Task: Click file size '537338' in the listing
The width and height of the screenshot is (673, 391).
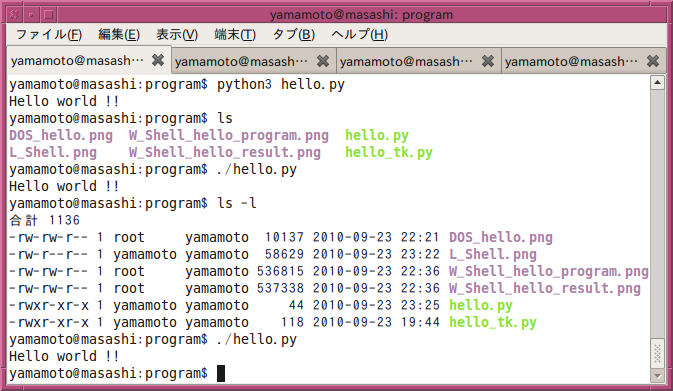Action: (280, 288)
